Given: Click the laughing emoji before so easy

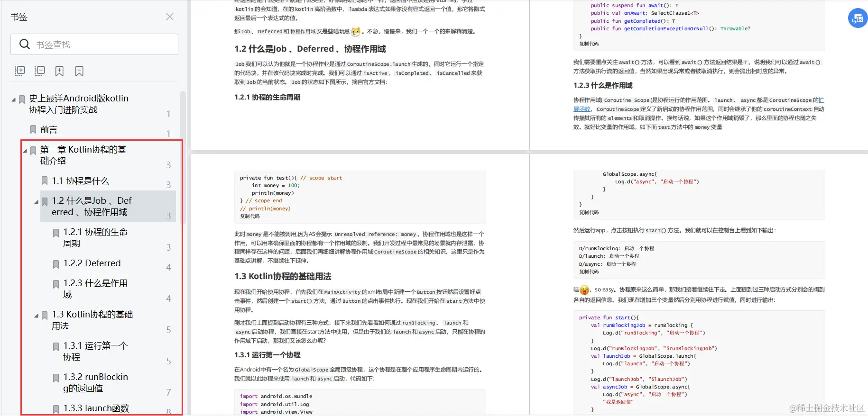Looking at the screenshot, I should pyautogui.click(x=584, y=289).
